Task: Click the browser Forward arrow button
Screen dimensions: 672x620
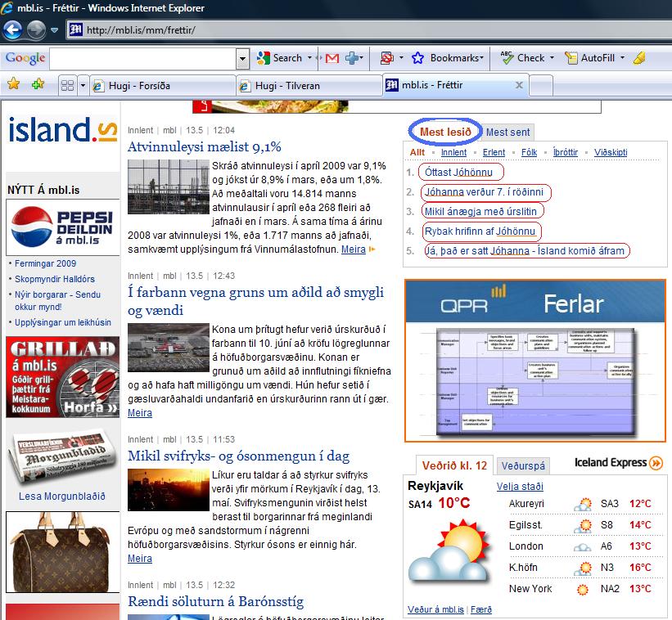Action: (x=37, y=30)
